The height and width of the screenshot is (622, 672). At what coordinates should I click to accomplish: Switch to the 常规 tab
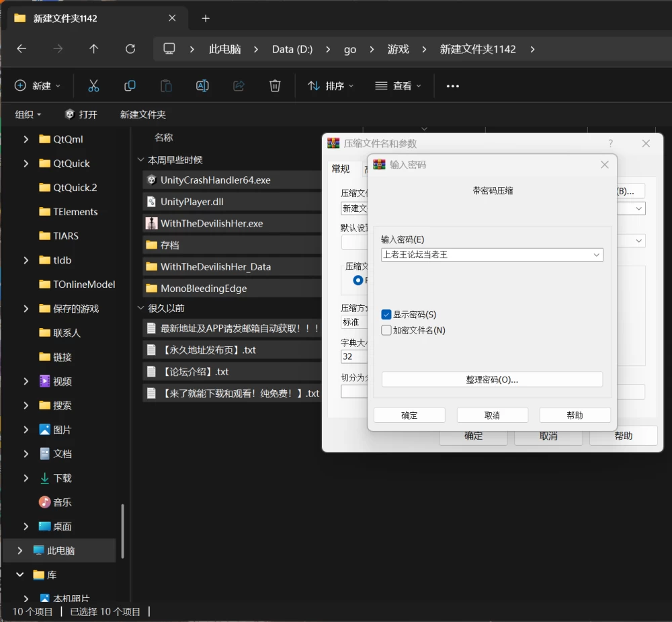click(x=341, y=169)
